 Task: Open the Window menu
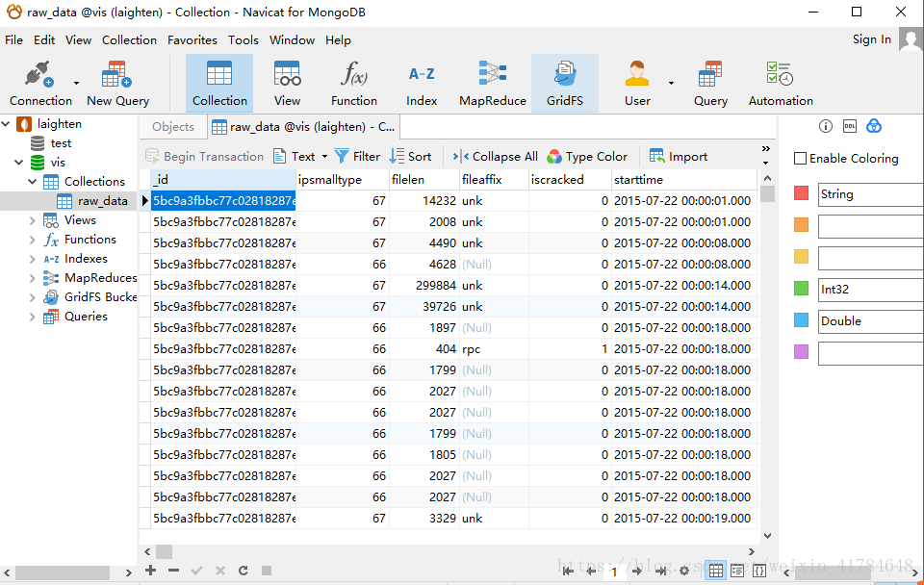coord(292,40)
